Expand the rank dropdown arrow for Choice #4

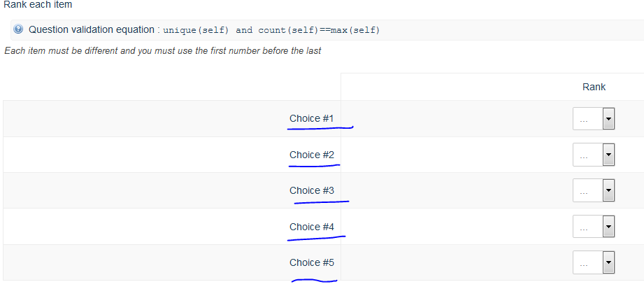coord(608,227)
